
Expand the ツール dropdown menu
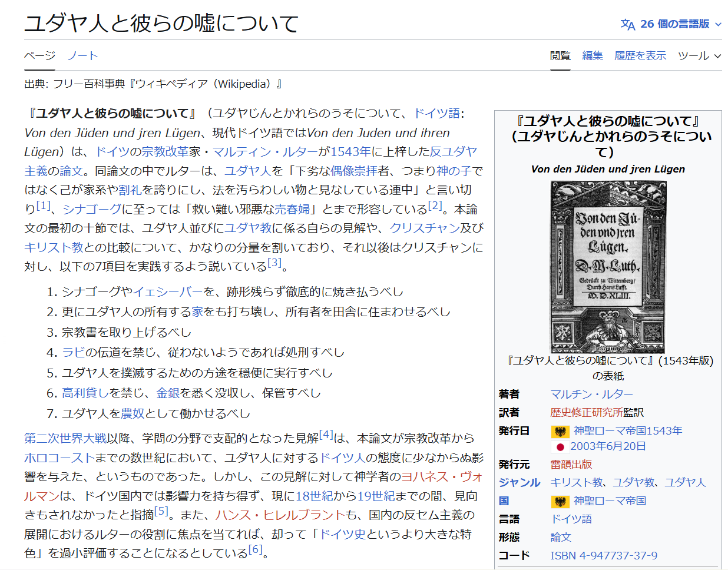pyautogui.click(x=699, y=56)
